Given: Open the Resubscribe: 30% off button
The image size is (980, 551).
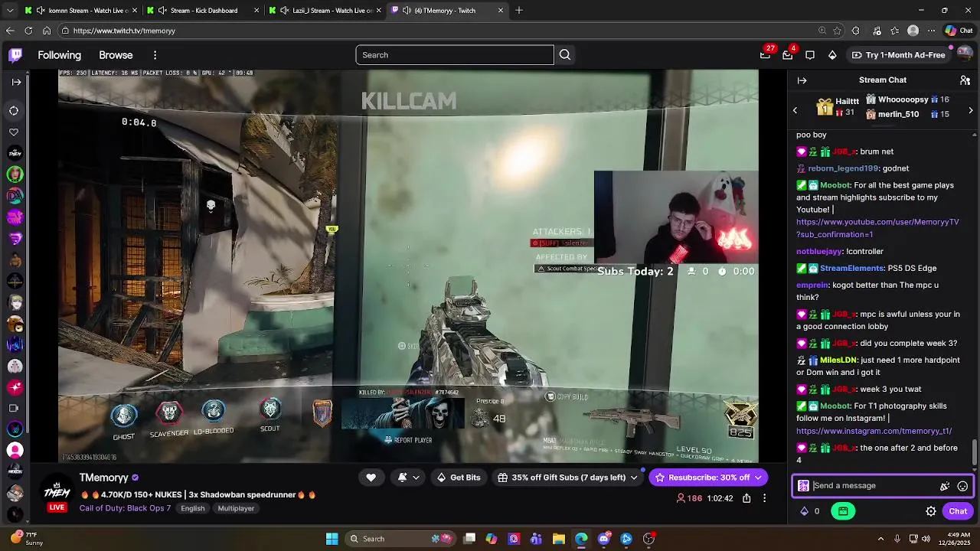Looking at the screenshot, I should [708, 478].
